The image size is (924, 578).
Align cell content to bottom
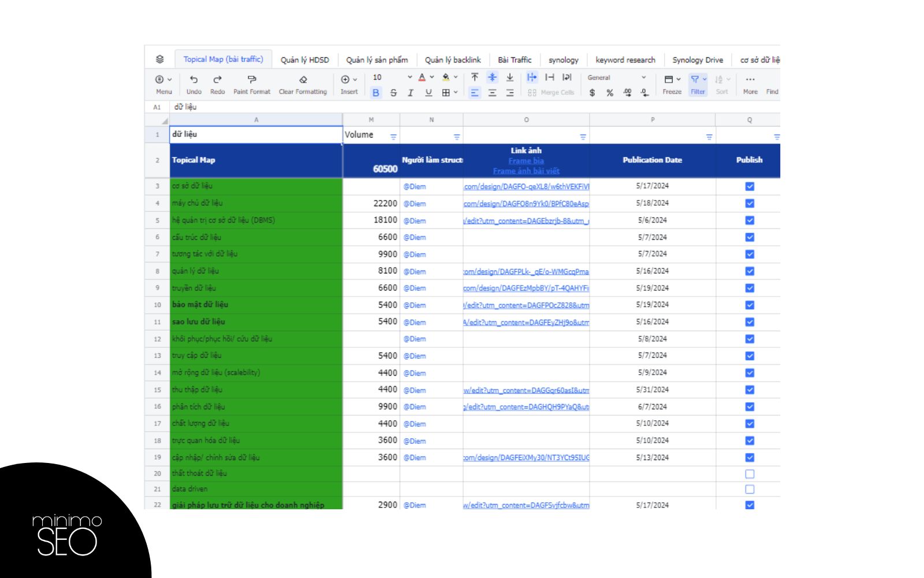[510, 77]
